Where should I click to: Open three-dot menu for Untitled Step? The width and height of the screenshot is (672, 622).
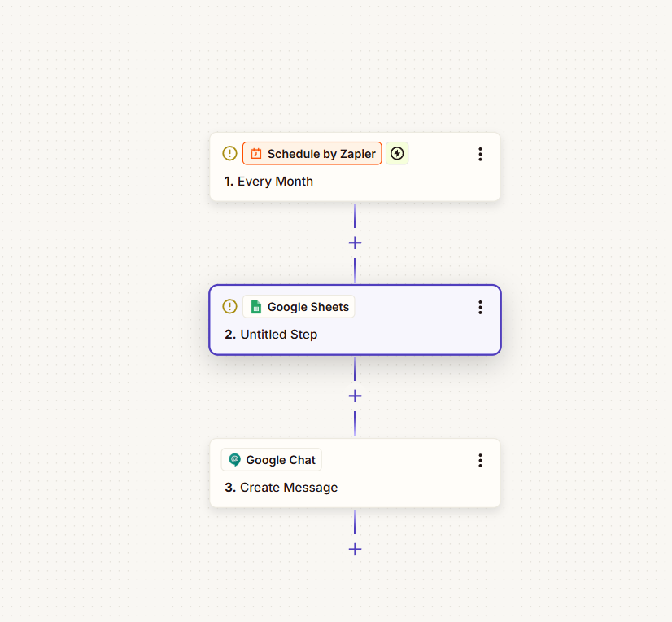click(481, 307)
